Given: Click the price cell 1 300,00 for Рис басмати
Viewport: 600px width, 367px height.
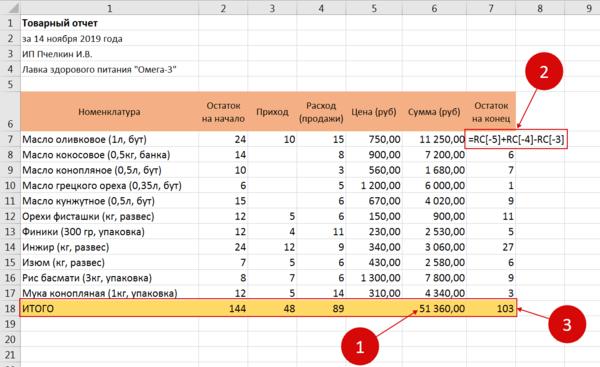Looking at the screenshot, I should pyautogui.click(x=374, y=278).
